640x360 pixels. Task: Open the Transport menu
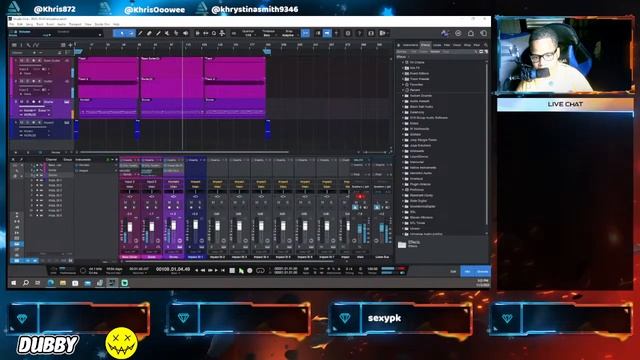[x=75, y=24]
